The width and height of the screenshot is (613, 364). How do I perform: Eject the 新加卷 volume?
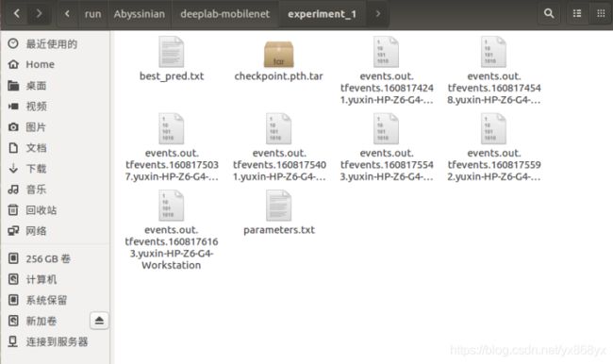tap(99, 321)
